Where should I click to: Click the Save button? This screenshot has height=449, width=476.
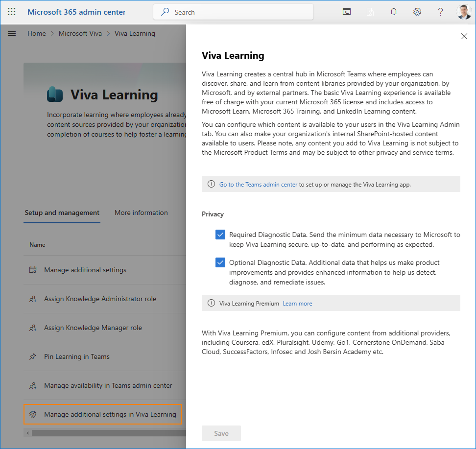(x=221, y=433)
